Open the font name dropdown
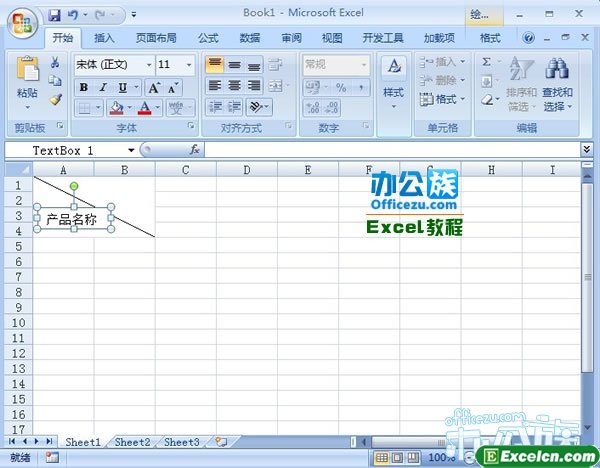Screen dimensions: 600x468 (149, 65)
